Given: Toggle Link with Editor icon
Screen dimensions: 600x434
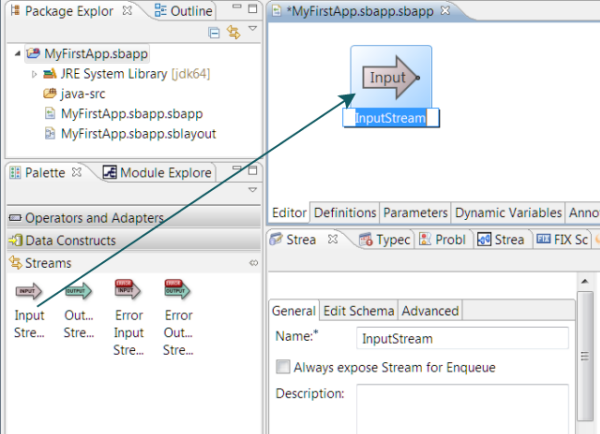Looking at the screenshot, I should 234,33.
